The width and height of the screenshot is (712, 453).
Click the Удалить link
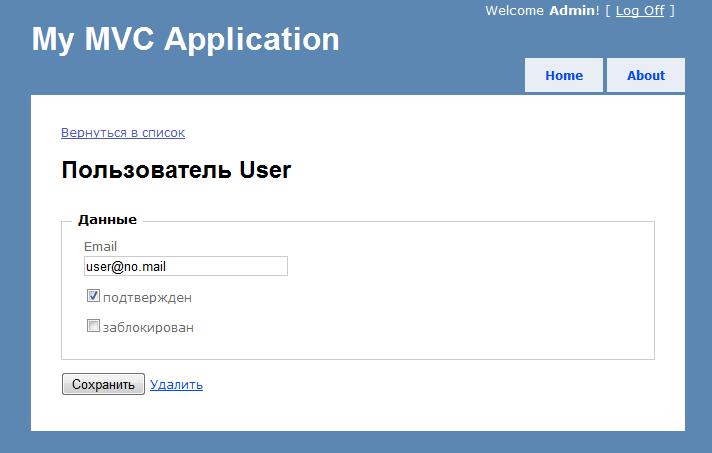(x=176, y=384)
